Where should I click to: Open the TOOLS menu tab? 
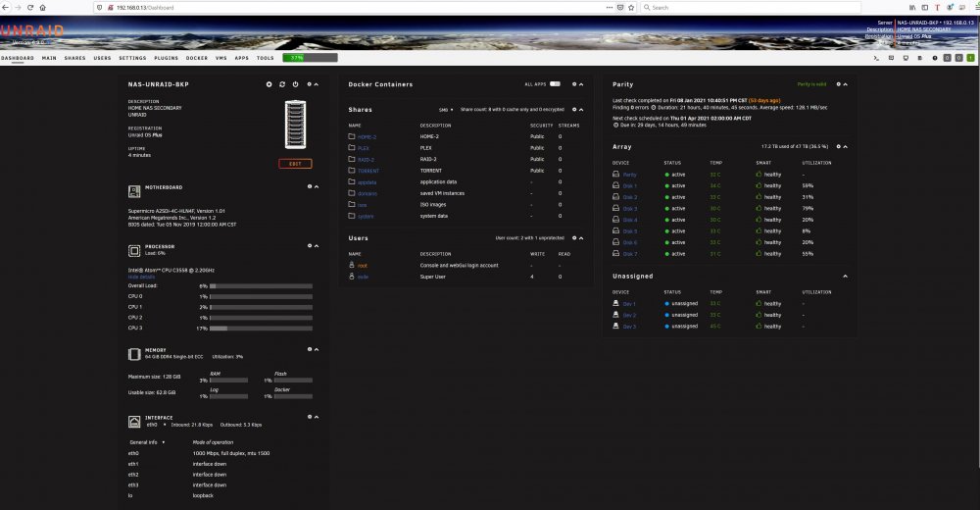pos(265,58)
